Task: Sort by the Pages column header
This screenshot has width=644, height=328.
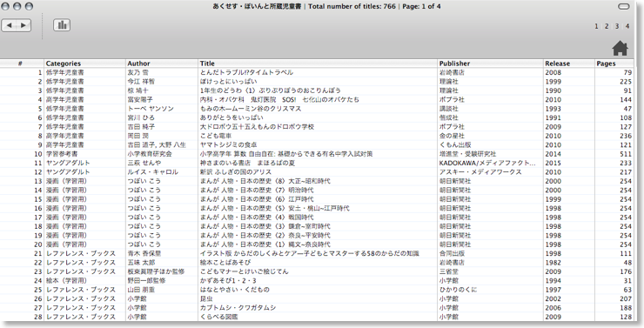Action: pyautogui.click(x=614, y=64)
